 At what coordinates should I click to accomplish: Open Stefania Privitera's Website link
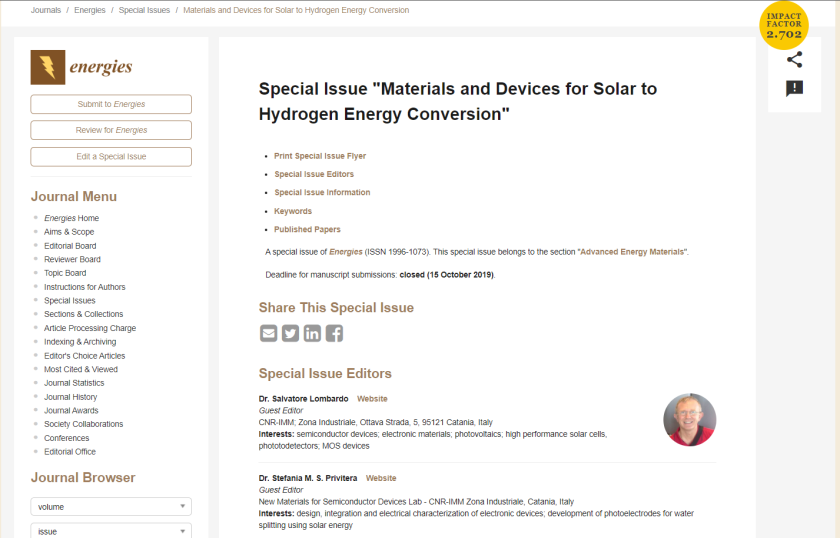click(x=381, y=478)
